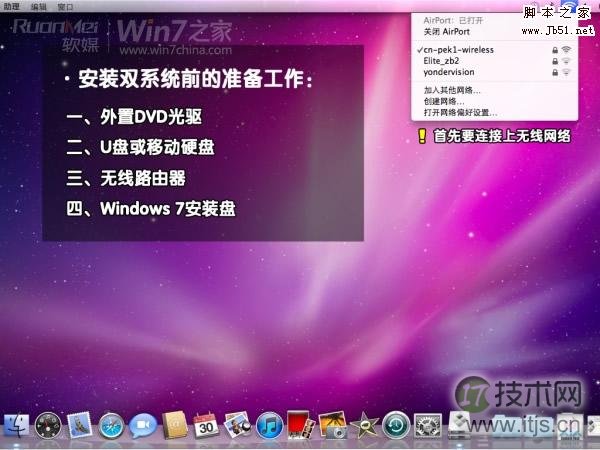Image resolution: width=600 pixels, height=450 pixels.
Task: Open iPhoto from the Dock
Action: tap(333, 425)
